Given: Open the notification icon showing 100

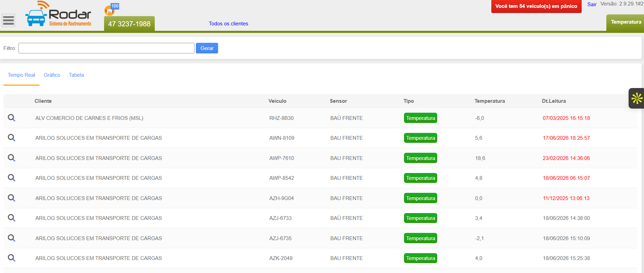Looking at the screenshot, I should point(111,9).
